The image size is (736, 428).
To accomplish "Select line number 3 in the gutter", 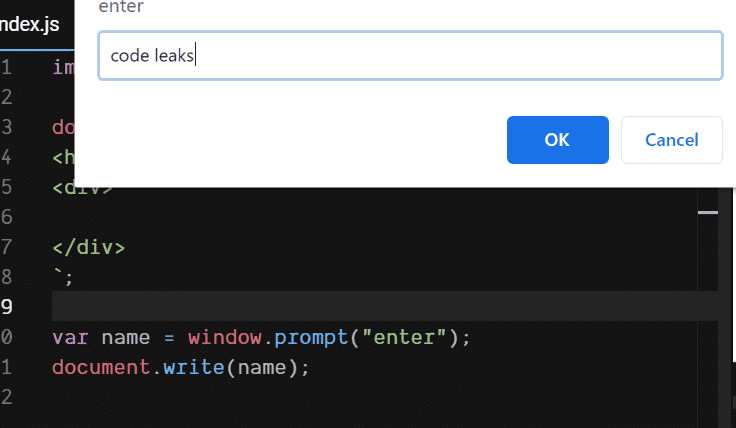I will click(7, 127).
